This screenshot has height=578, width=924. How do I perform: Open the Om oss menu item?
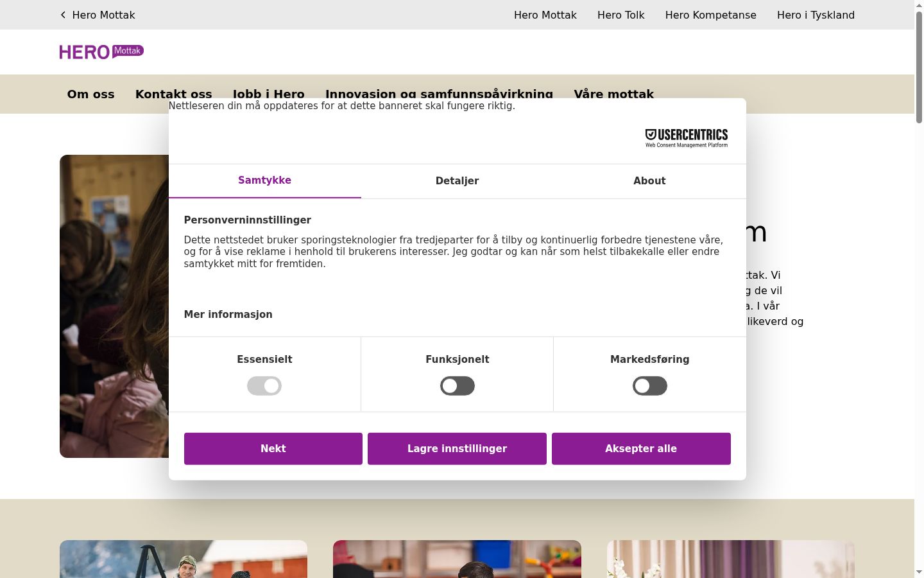(90, 94)
